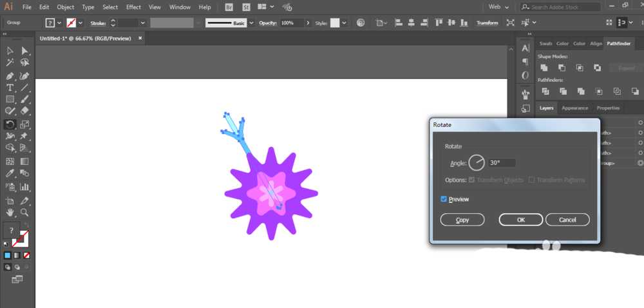Click the Unite shape mode icon
The image size is (644, 308).
544,68
